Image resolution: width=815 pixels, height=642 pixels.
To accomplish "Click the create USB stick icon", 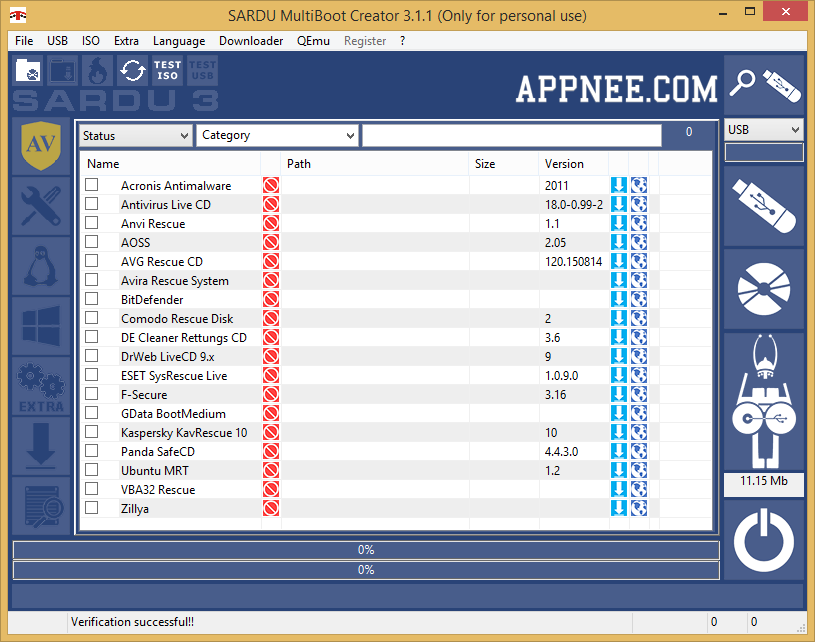I will 764,206.
